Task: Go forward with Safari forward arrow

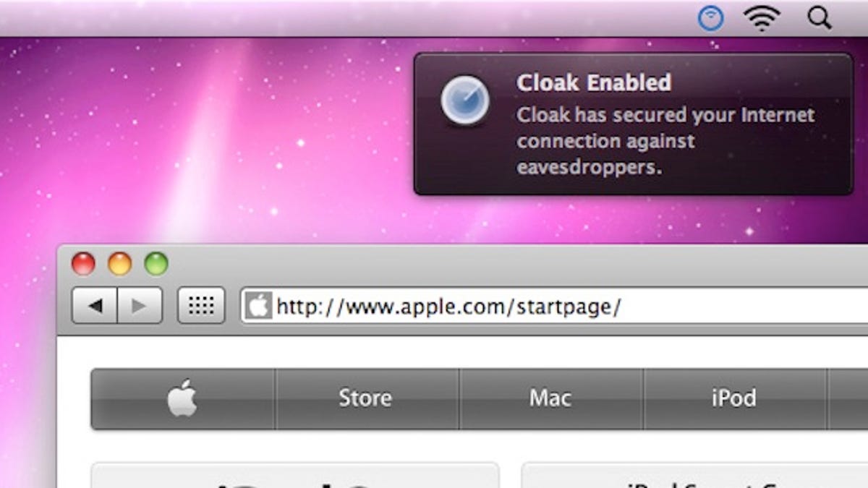Action: (140, 306)
